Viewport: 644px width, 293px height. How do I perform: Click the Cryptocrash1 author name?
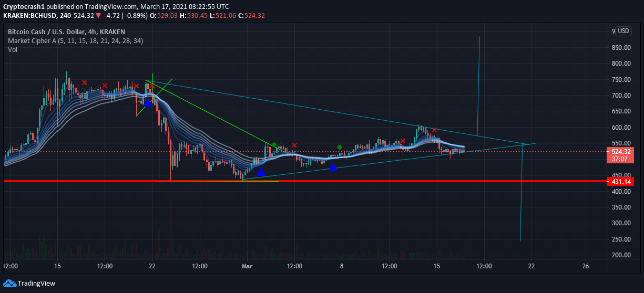[x=24, y=6]
